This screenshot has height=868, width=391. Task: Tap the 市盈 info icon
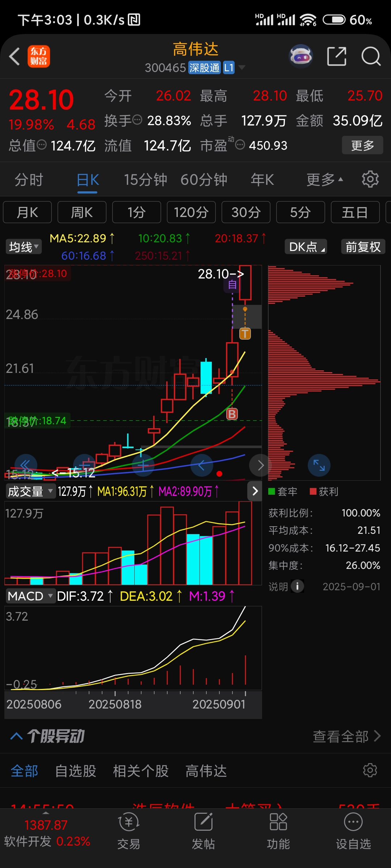240,145
